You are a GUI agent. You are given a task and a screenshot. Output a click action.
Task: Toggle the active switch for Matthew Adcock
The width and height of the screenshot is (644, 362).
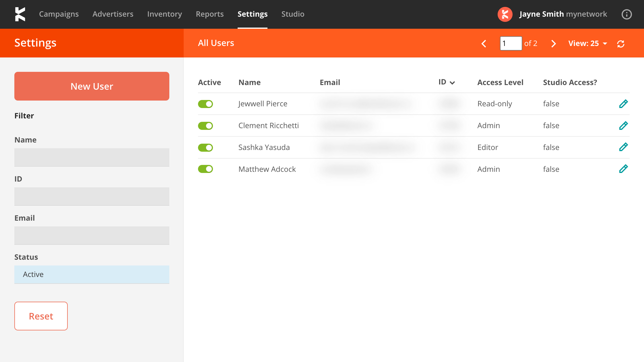coord(205,169)
